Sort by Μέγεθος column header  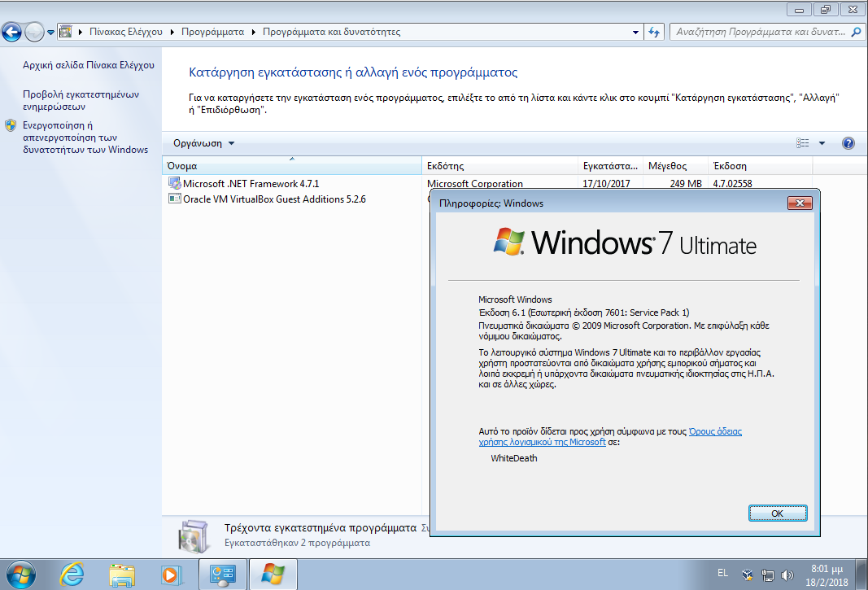point(675,166)
